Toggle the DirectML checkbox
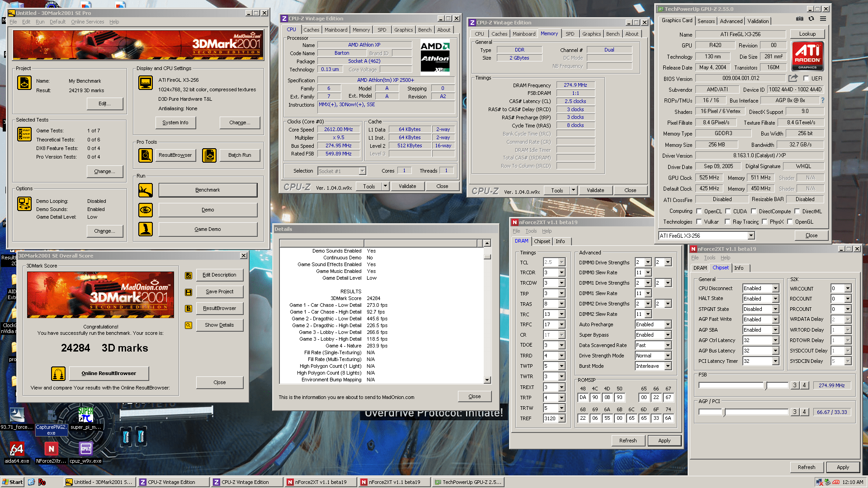This screenshot has height=488, width=868. 797,211
